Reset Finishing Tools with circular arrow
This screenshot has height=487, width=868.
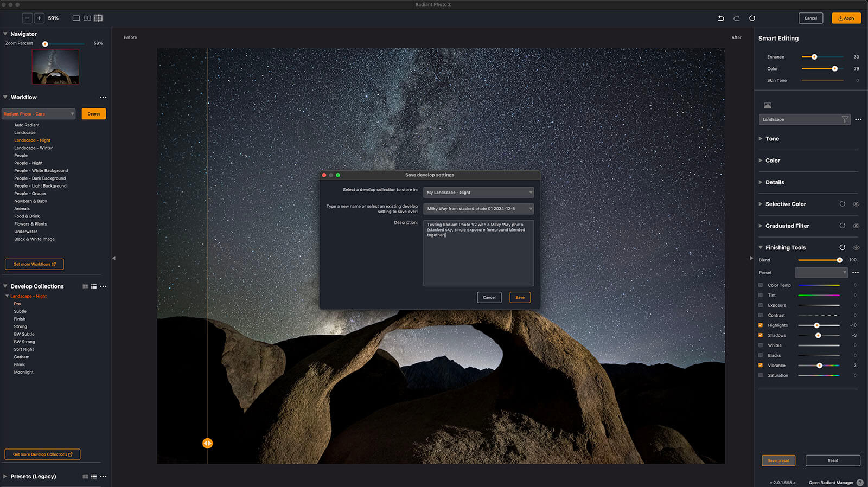[x=843, y=247]
